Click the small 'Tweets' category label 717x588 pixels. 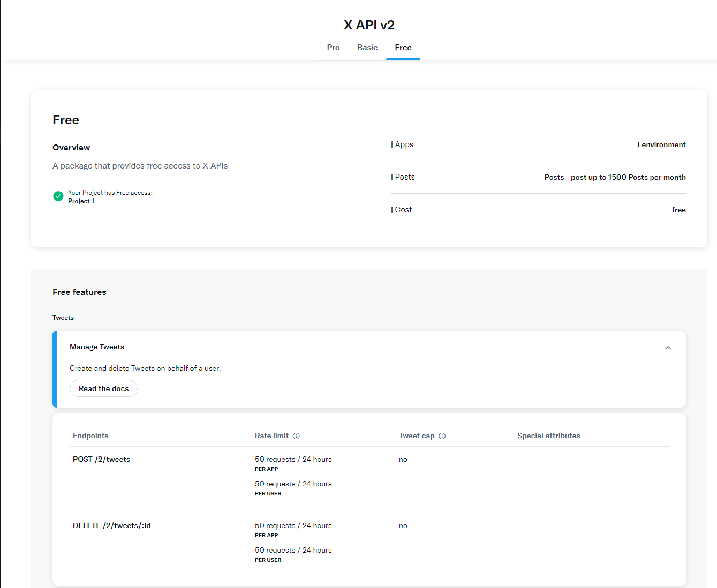point(63,318)
